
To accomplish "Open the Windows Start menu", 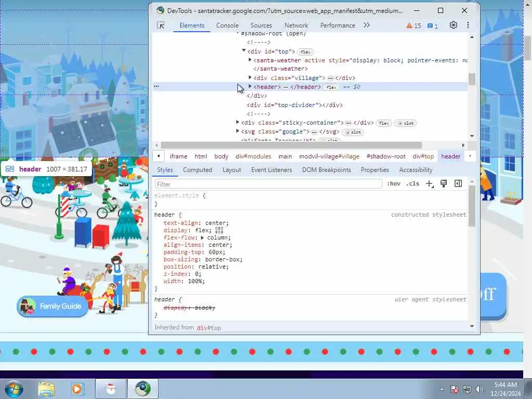I will coord(14,389).
